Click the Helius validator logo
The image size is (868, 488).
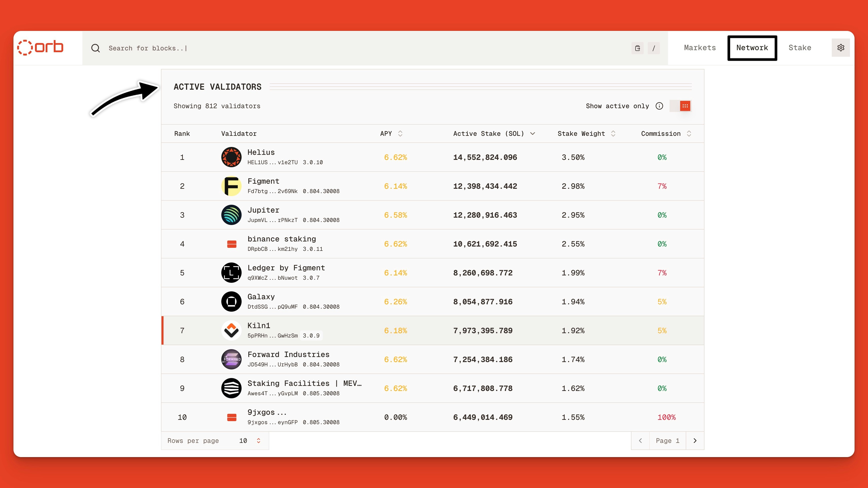pos(231,157)
